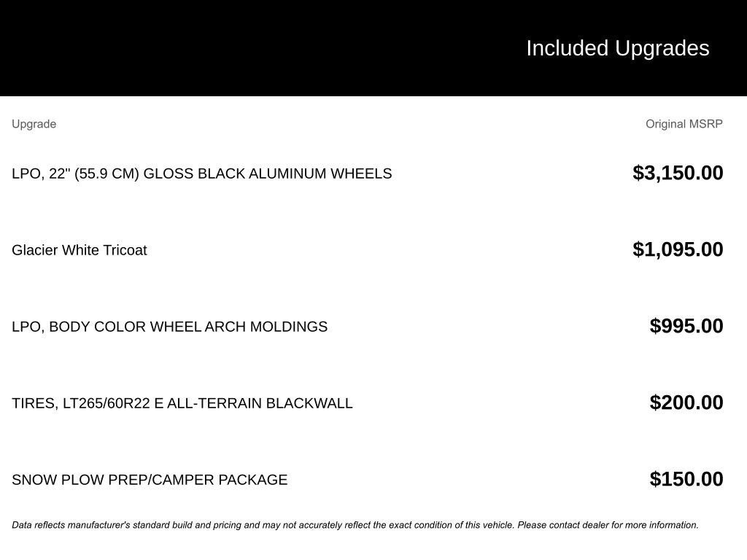This screenshot has height=560, width=747.
Task: Click the $1,095.00 price value
Action: coord(678,249)
